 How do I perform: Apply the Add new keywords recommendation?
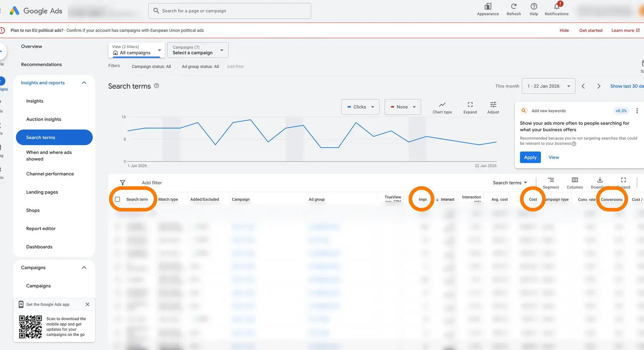click(x=530, y=157)
